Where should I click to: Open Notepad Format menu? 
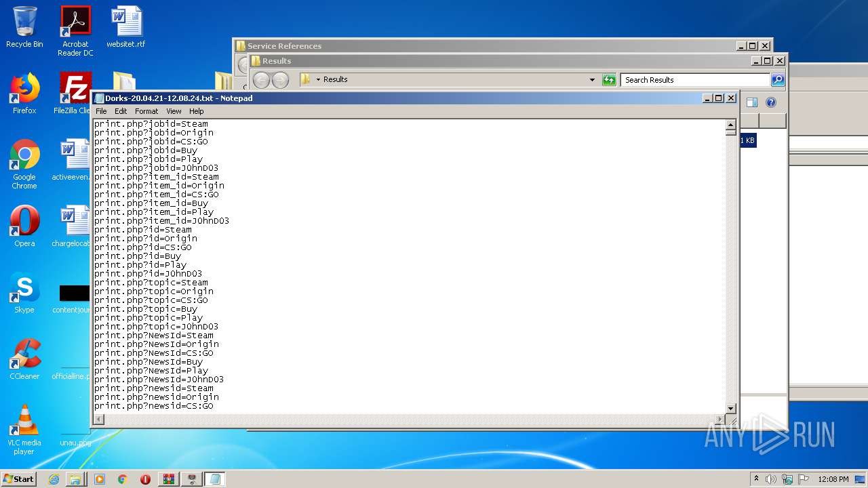(146, 111)
